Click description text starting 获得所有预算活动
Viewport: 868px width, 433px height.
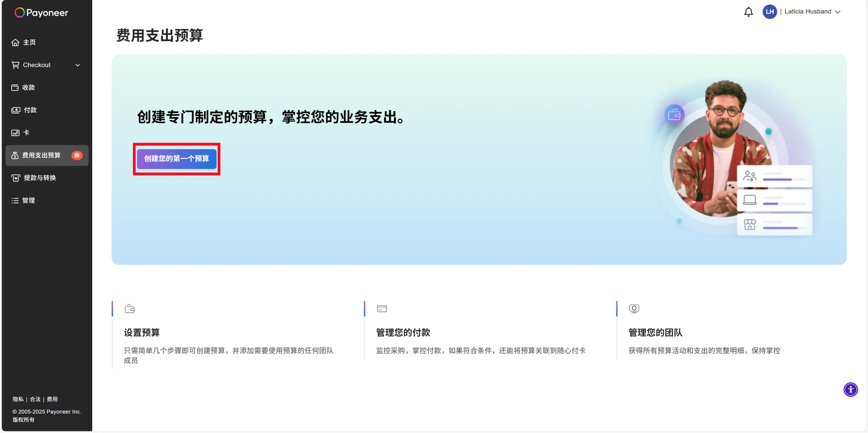pyautogui.click(x=704, y=351)
